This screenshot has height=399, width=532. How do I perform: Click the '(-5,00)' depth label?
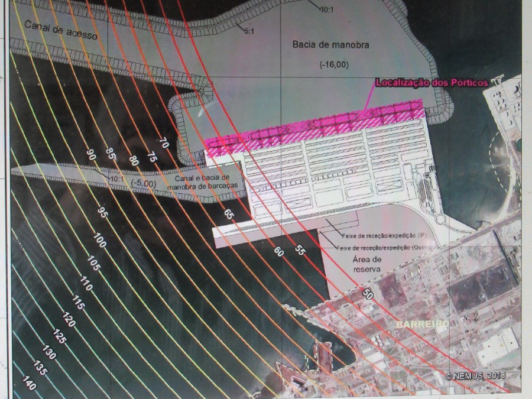pyautogui.click(x=144, y=184)
